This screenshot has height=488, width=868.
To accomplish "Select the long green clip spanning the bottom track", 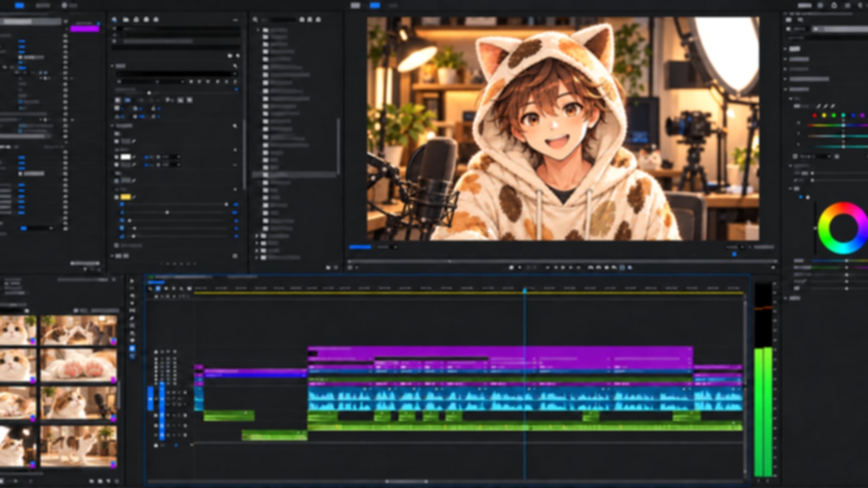I will [525, 427].
